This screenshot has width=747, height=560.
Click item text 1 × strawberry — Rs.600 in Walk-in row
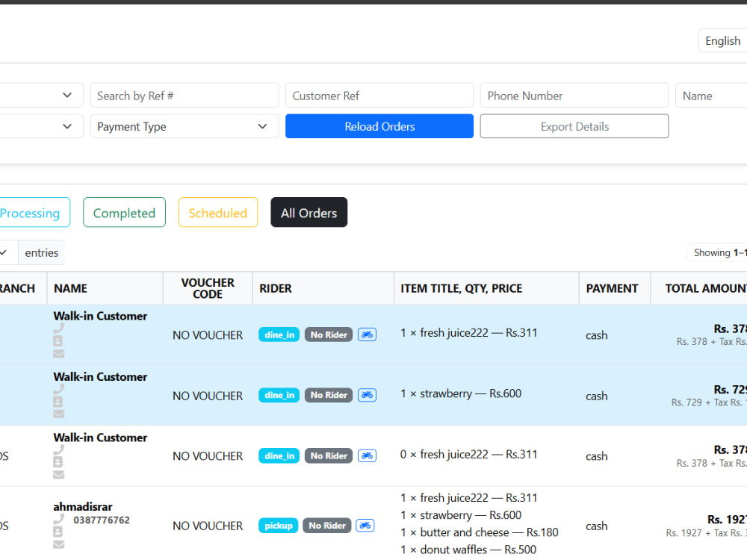point(461,393)
